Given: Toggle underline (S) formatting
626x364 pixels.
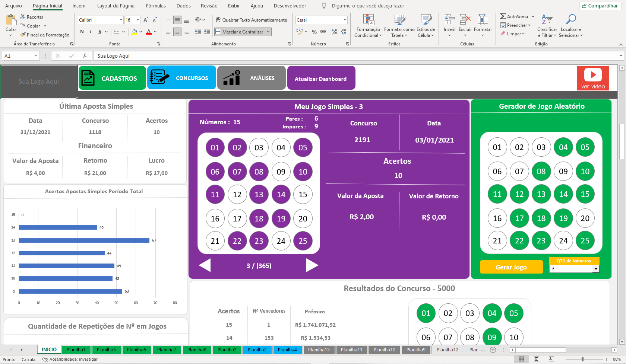Looking at the screenshot, I should pyautogui.click(x=99, y=32).
